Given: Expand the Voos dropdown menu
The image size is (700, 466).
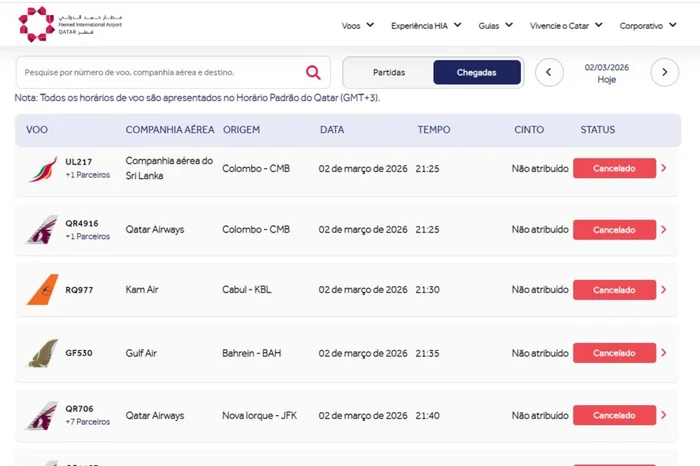Looking at the screenshot, I should pos(357,25).
